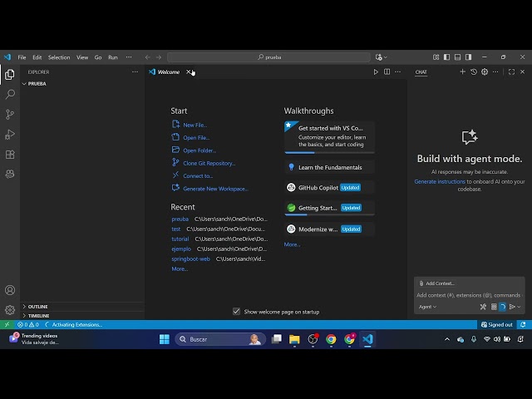532x399 pixels.
Task: Open Customize Layout icon
Action: click(x=436, y=57)
